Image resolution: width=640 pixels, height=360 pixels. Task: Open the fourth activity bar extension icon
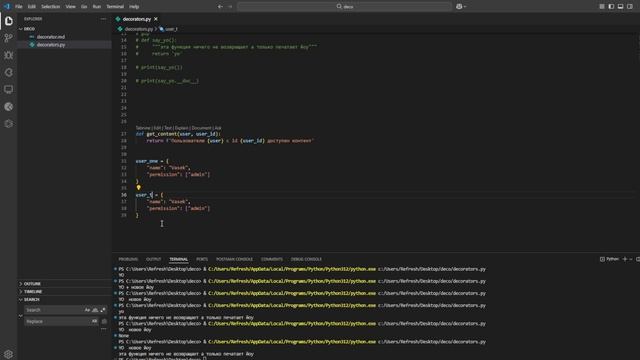9,72
